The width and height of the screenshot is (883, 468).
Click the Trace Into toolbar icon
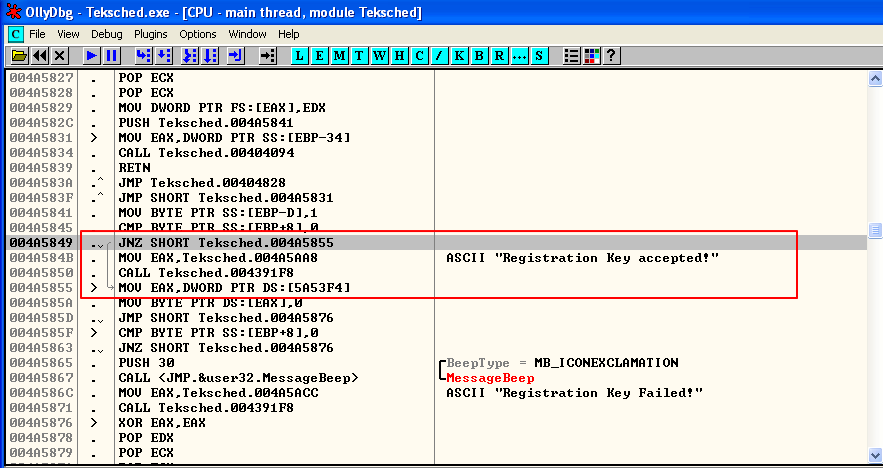(190, 55)
